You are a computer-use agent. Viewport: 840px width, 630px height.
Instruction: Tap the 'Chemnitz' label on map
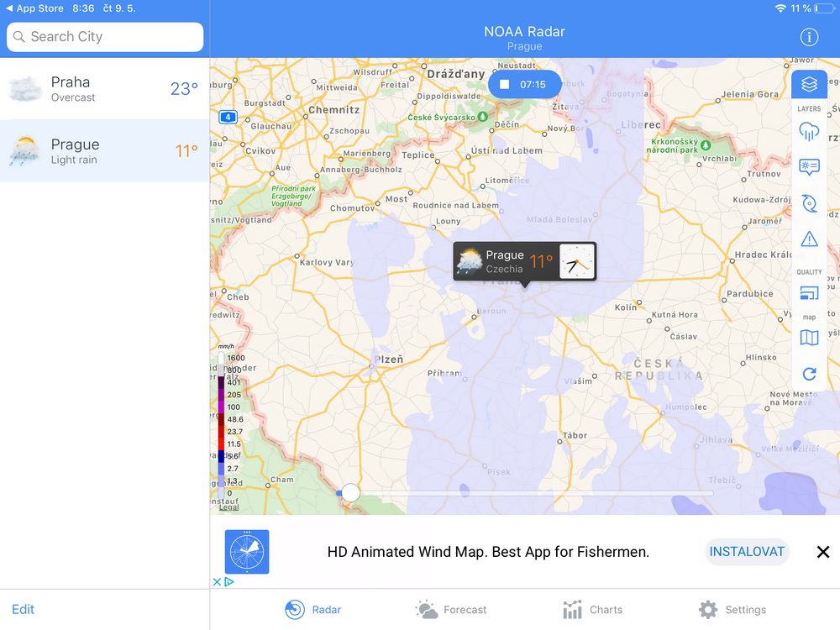point(334,109)
